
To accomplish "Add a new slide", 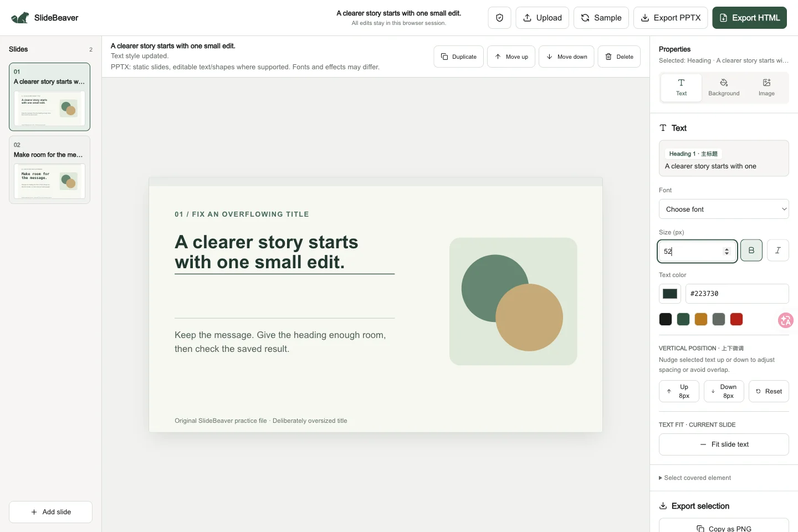I will point(50,512).
